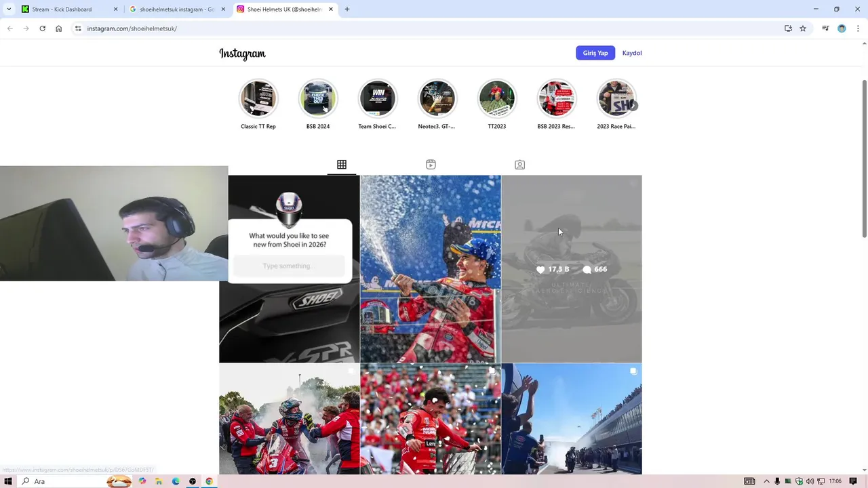Viewport: 868px width, 488px height.
Task: Select the Shoei Helmets UK tab
Action: [284, 9]
